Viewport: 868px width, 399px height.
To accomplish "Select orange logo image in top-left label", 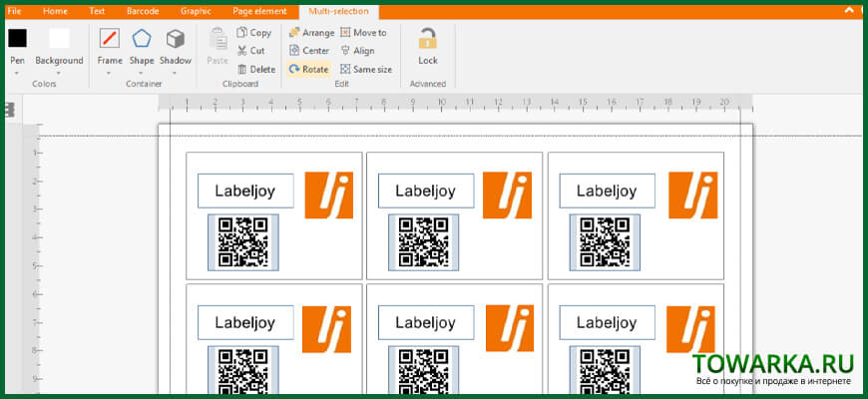I will pos(329,195).
